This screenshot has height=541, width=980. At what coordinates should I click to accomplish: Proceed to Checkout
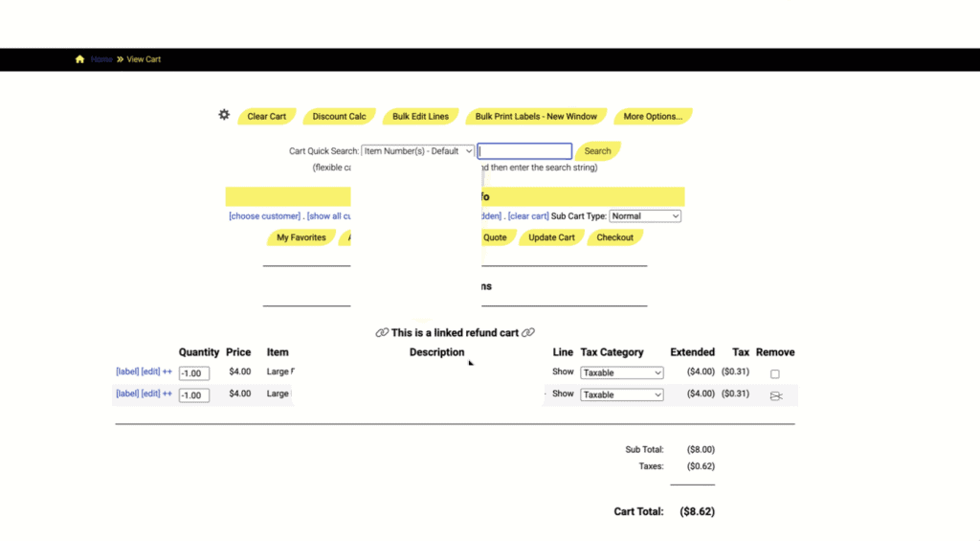click(615, 237)
